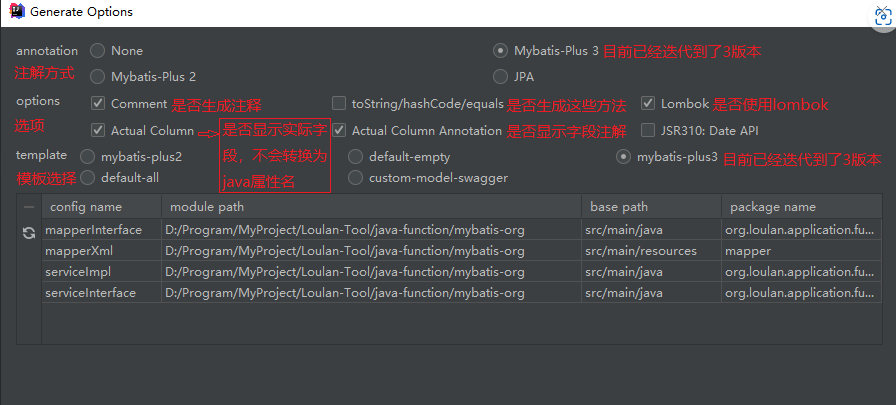
Task: Select the JPA annotation radio button
Action: (x=500, y=76)
